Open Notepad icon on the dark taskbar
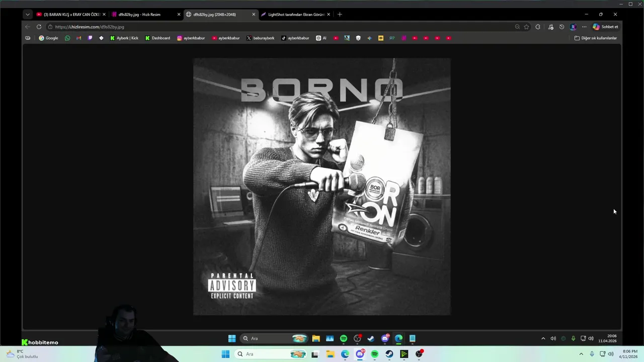644x362 pixels. [x=413, y=338]
